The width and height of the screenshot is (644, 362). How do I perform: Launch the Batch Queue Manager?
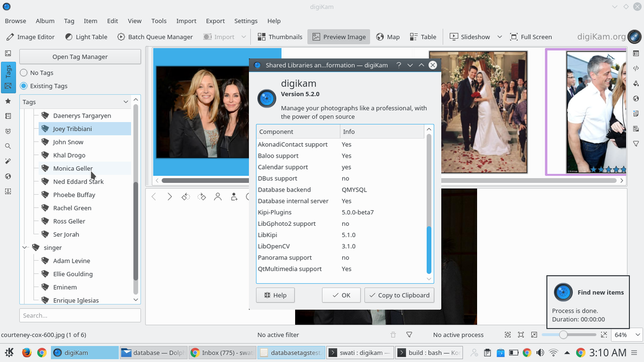click(x=155, y=37)
